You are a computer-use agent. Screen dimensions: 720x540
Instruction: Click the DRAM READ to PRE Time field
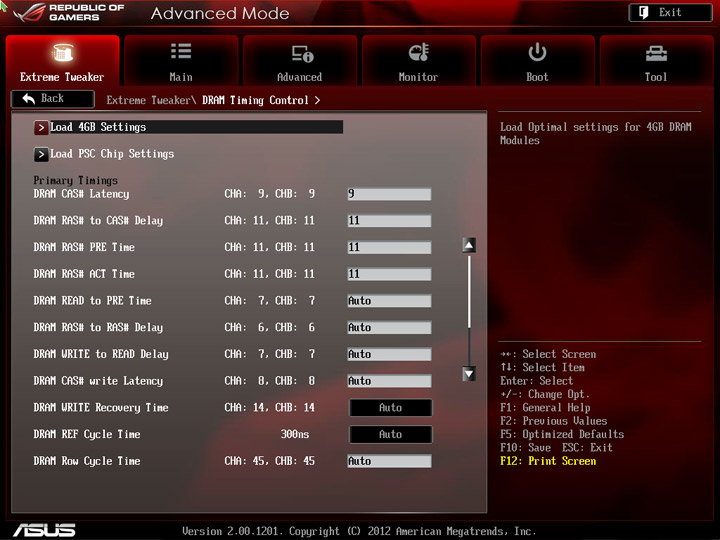389,301
